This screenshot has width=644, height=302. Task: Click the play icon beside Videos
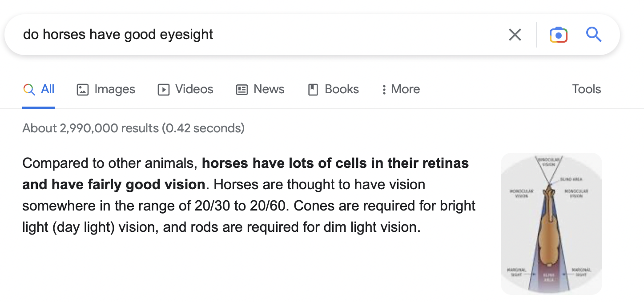click(x=164, y=90)
